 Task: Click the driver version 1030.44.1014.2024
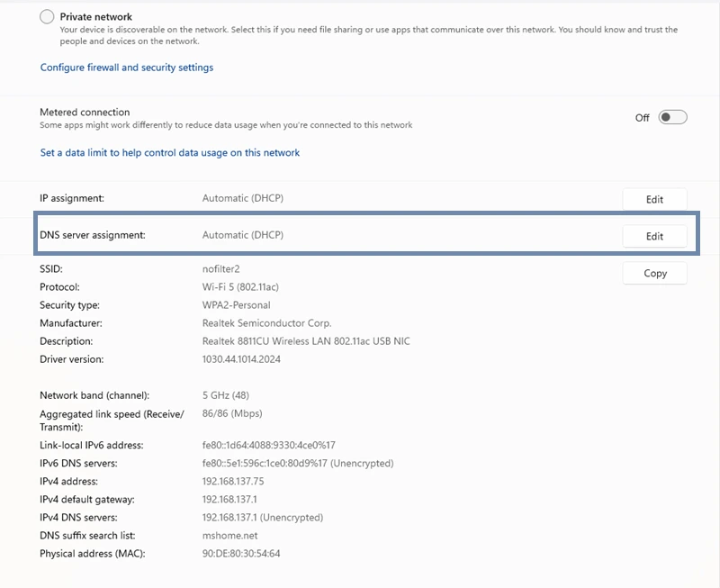pos(241,359)
